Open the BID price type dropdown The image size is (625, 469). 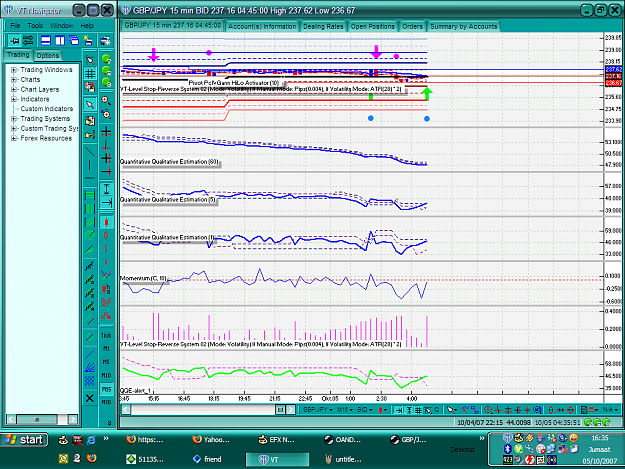pos(365,410)
